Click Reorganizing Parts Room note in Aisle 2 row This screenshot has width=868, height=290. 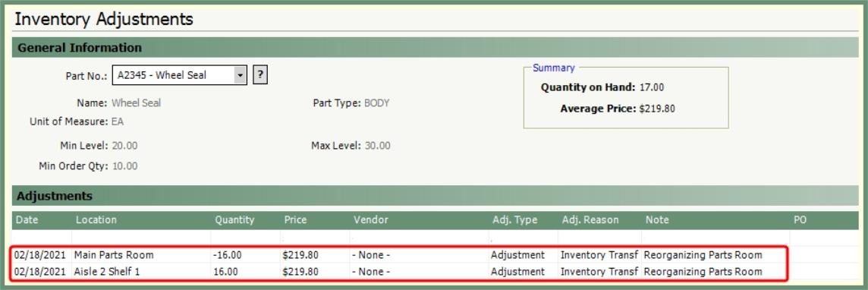coord(703,272)
